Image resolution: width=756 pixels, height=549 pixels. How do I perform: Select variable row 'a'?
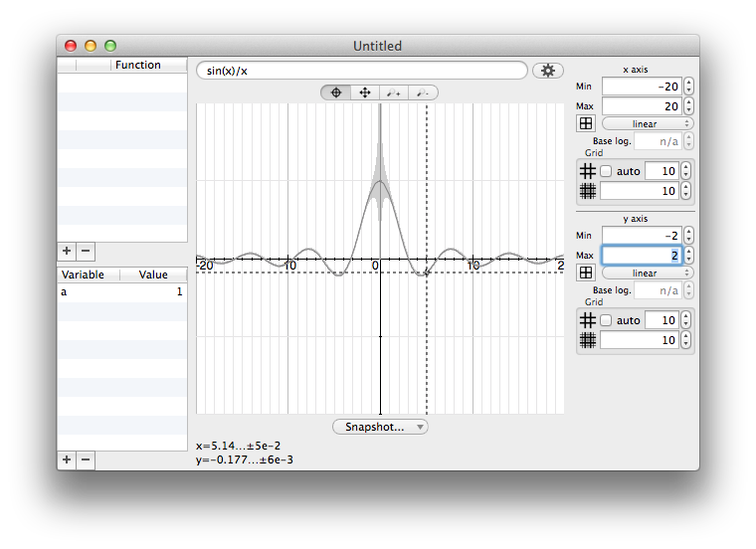pos(122,292)
